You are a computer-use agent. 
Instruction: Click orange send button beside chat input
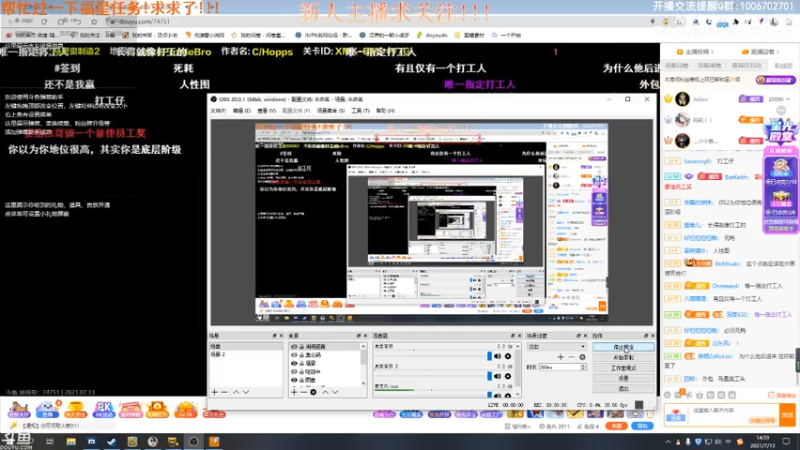click(x=787, y=415)
